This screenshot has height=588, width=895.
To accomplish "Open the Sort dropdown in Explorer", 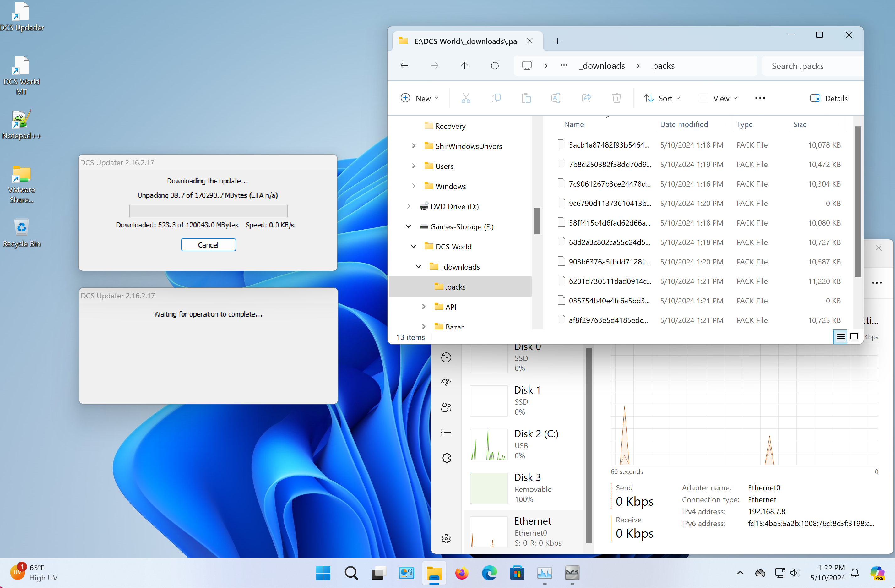I will 661,98.
